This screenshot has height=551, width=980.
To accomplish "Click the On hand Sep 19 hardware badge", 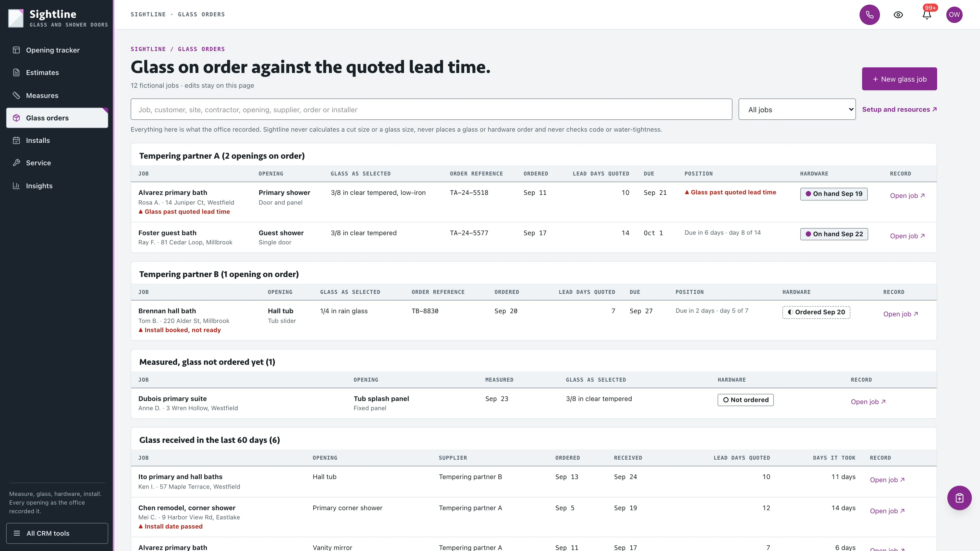I will coord(834,194).
